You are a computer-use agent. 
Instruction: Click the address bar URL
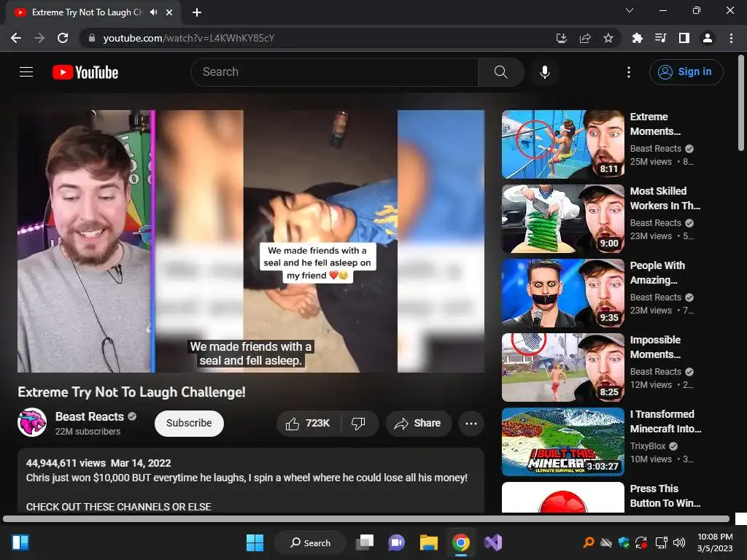pos(189,38)
